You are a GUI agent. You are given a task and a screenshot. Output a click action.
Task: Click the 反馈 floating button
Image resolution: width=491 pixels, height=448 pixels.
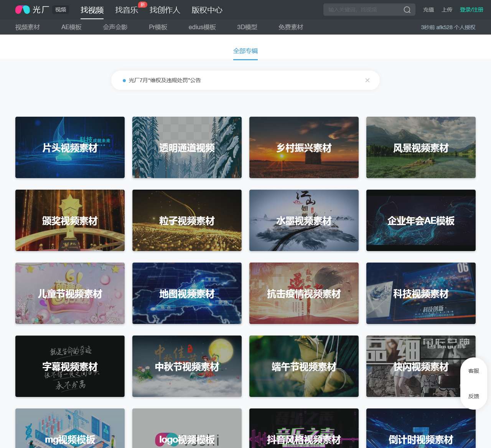point(474,396)
